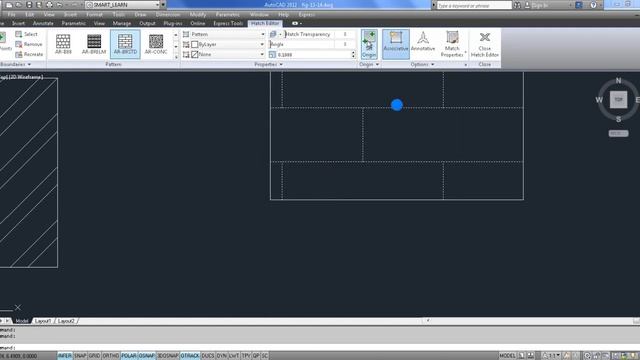Open the Modify menu
This screenshot has height=360, width=640.
pos(198,14)
